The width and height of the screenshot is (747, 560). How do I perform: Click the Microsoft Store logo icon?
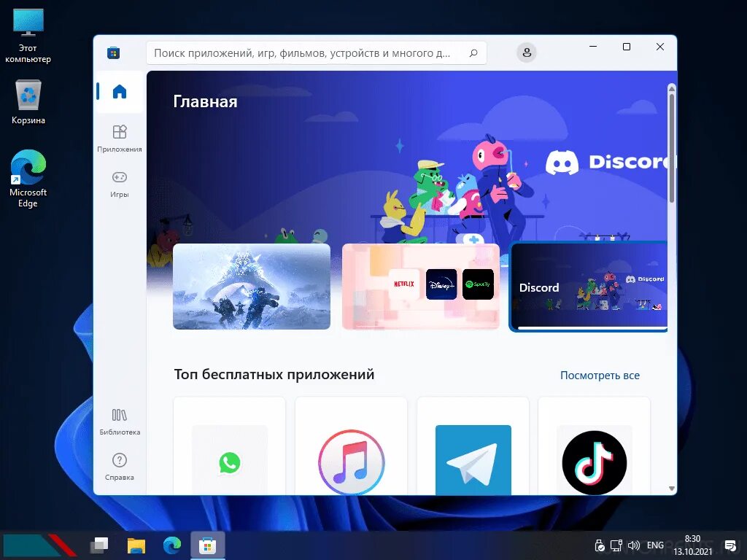113,52
